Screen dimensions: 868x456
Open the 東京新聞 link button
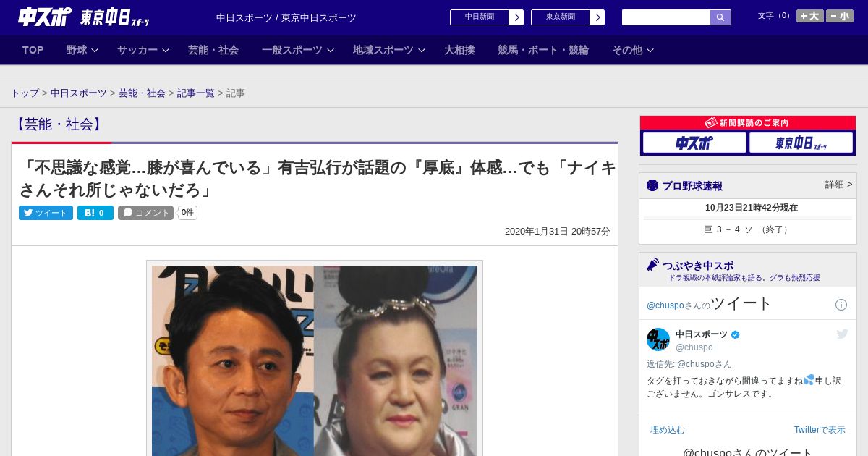567,17
